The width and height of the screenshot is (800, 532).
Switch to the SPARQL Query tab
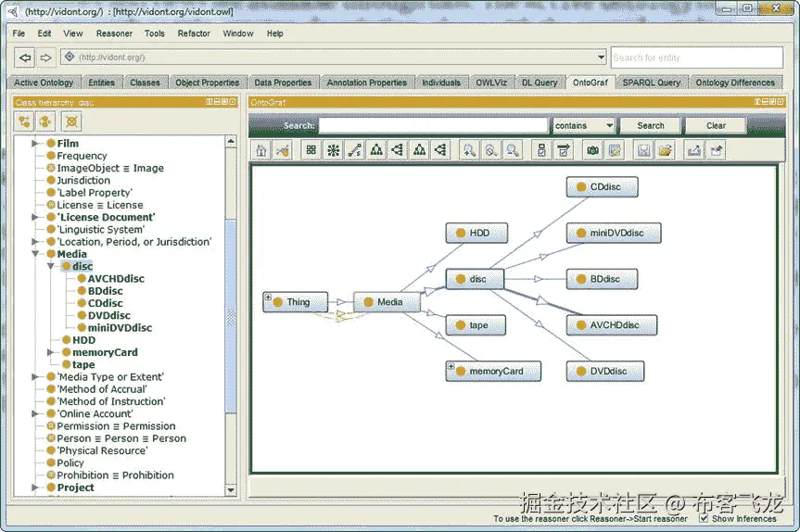[x=652, y=82]
